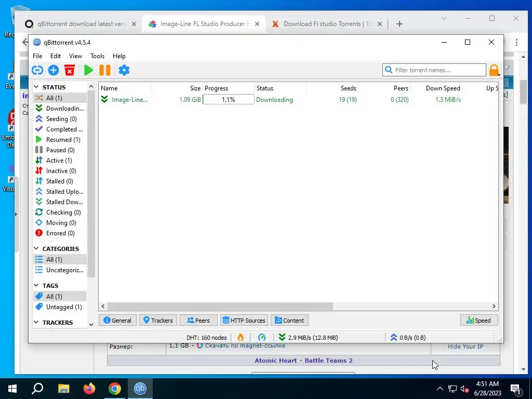Sort by Size column header
This screenshot has width=532, height=399.
[177, 88]
